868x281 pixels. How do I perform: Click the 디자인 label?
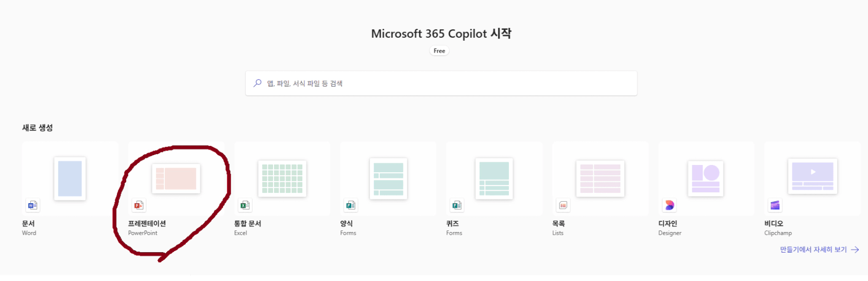click(x=668, y=223)
